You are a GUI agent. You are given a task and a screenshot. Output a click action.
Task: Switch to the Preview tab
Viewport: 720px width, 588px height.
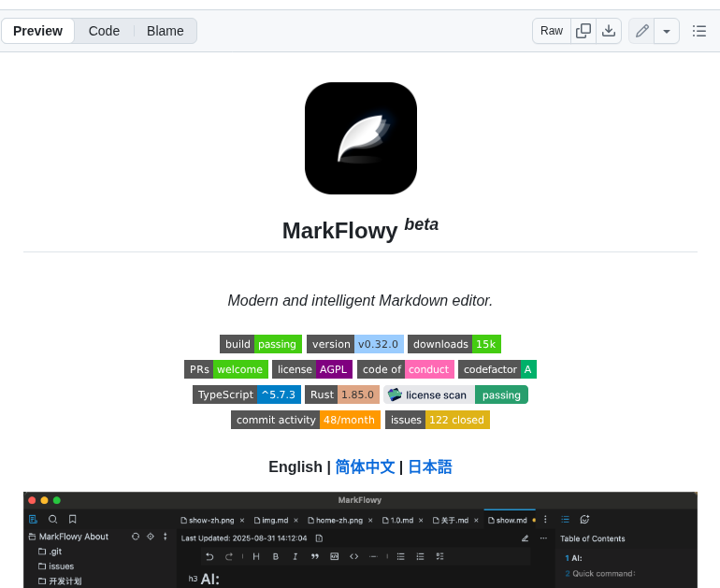tap(37, 31)
